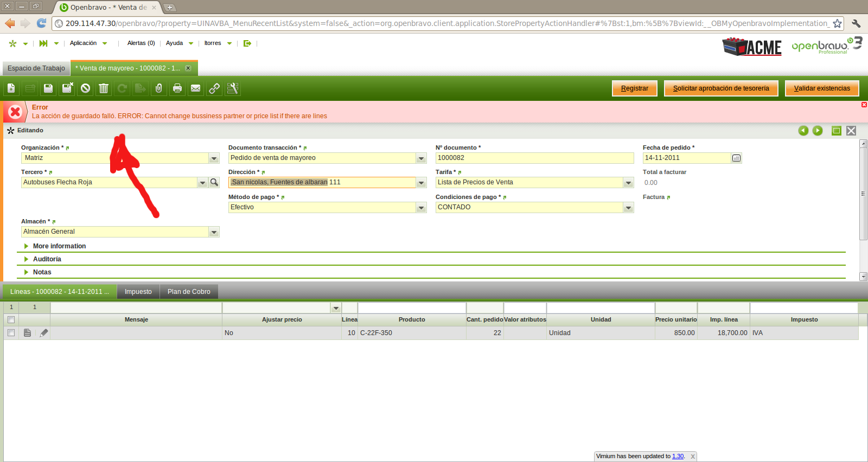Toggle the select-all checkbox in grid header
The height and width of the screenshot is (462, 868).
point(11,320)
